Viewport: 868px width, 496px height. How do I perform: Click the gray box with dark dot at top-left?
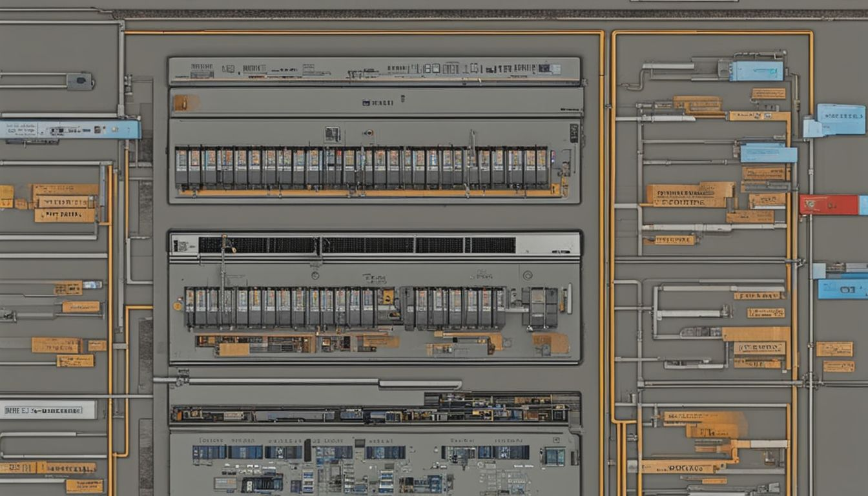point(80,81)
